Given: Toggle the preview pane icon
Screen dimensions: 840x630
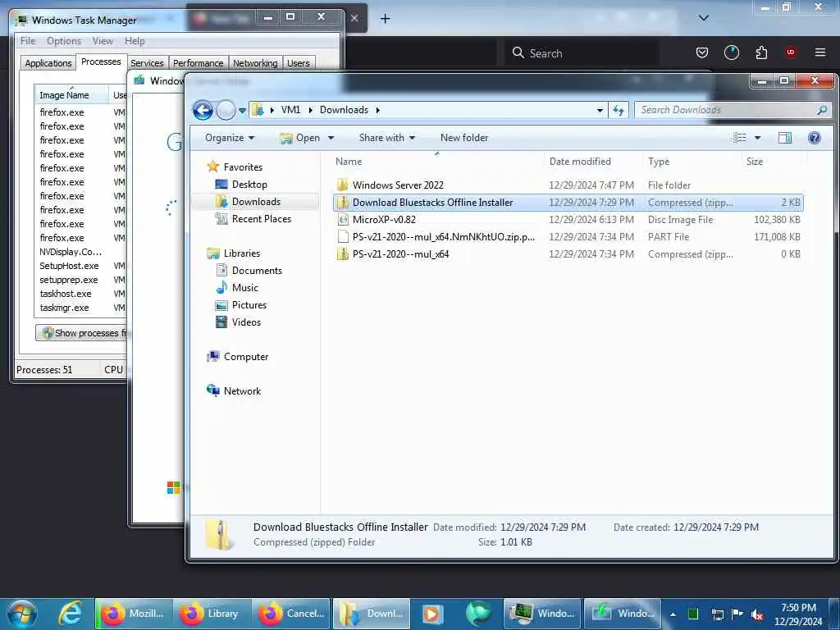Looking at the screenshot, I should [785, 138].
